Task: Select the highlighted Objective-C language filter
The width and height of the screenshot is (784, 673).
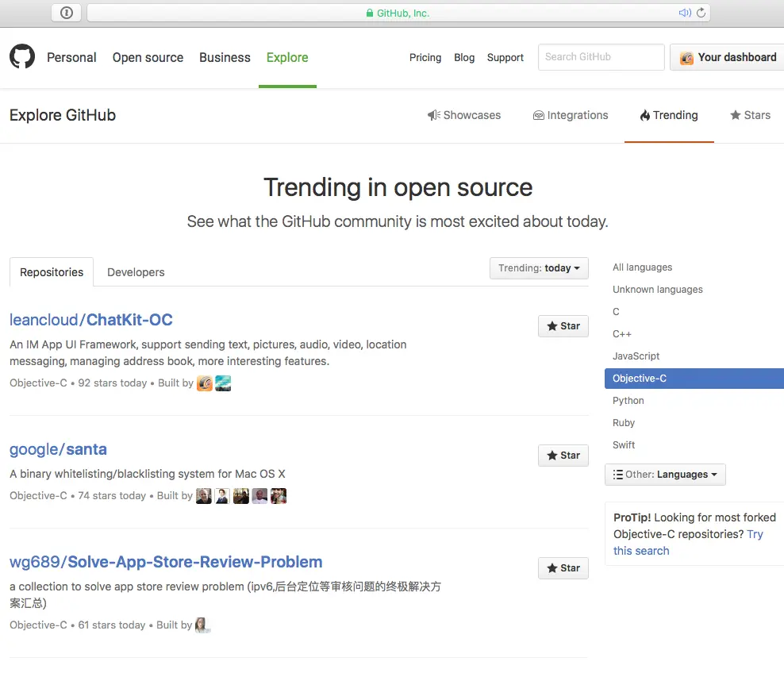Action: (694, 379)
